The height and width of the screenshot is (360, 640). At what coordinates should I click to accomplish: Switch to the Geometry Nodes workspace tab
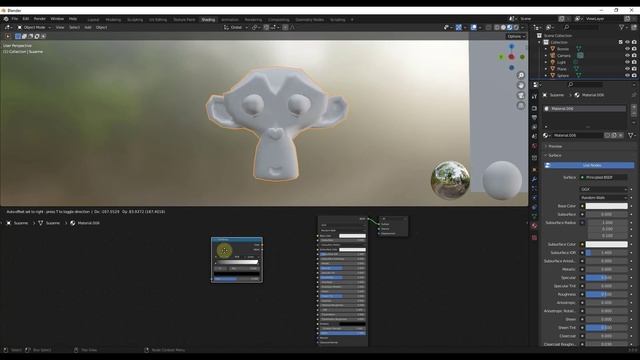[x=309, y=20]
